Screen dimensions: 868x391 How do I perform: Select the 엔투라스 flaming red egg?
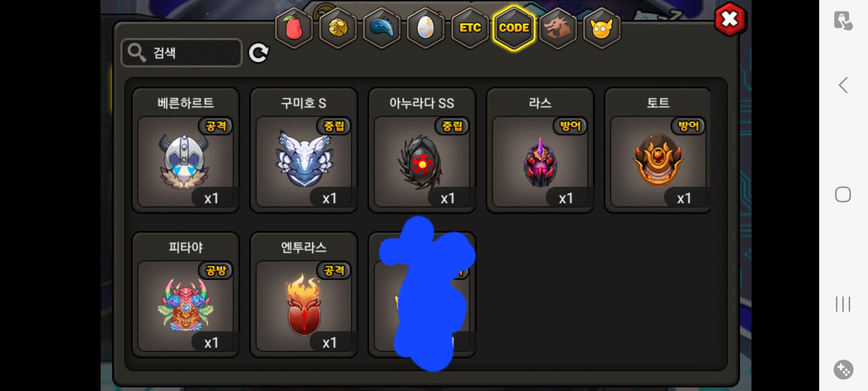304,295
